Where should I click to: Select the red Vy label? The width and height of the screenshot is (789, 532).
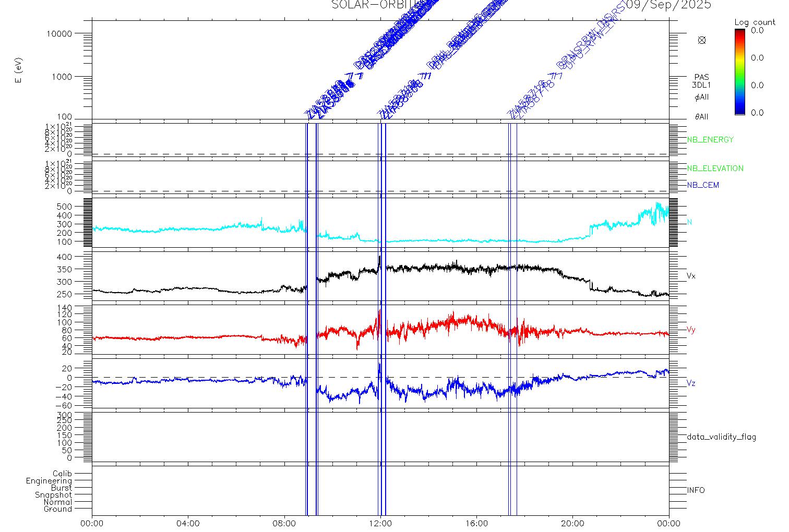[691, 330]
